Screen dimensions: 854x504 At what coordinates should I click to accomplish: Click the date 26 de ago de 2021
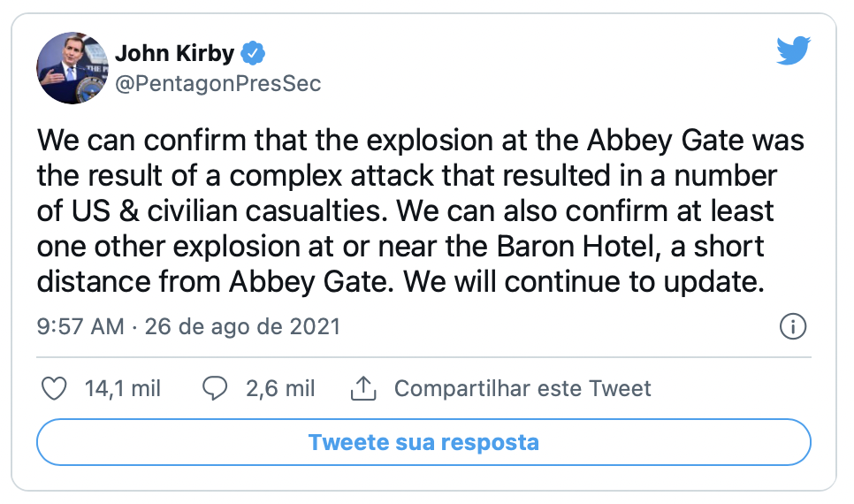coord(241,326)
